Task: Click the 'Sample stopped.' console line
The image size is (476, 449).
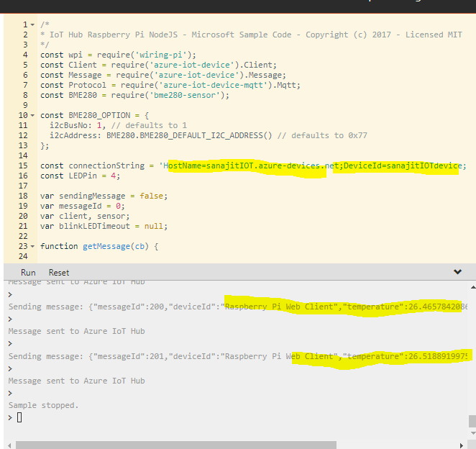Action: pos(43,405)
